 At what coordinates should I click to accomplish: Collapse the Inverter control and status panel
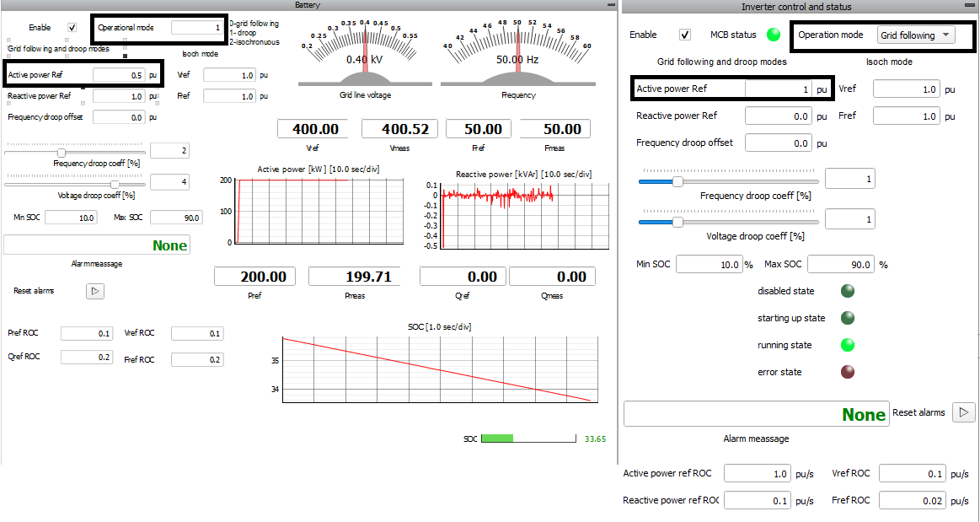pyautogui.click(x=972, y=6)
